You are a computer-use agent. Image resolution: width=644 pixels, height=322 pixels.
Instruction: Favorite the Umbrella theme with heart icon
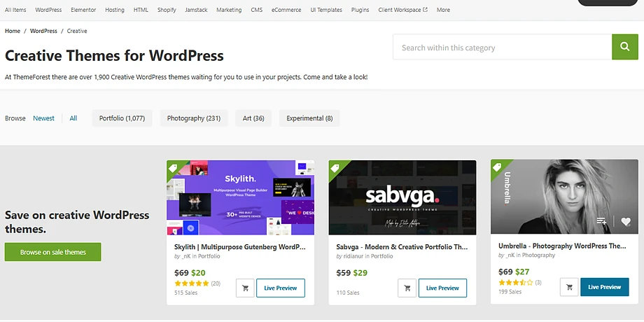626,222
